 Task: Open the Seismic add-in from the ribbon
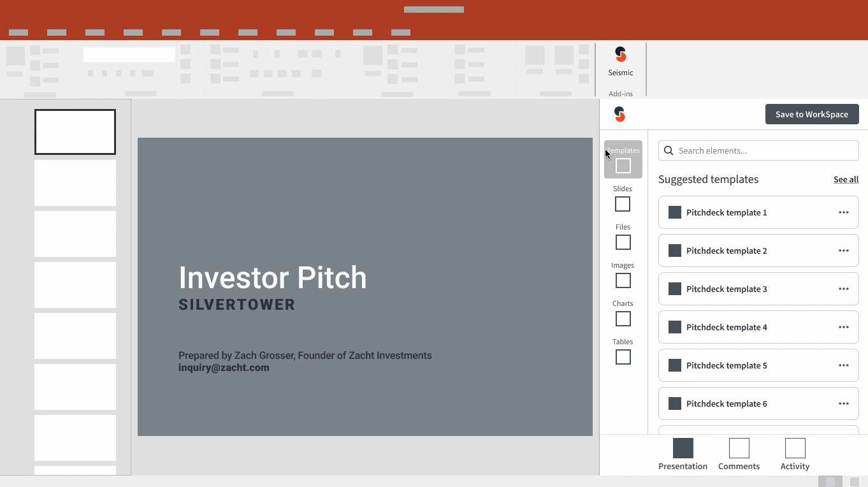pyautogui.click(x=620, y=62)
